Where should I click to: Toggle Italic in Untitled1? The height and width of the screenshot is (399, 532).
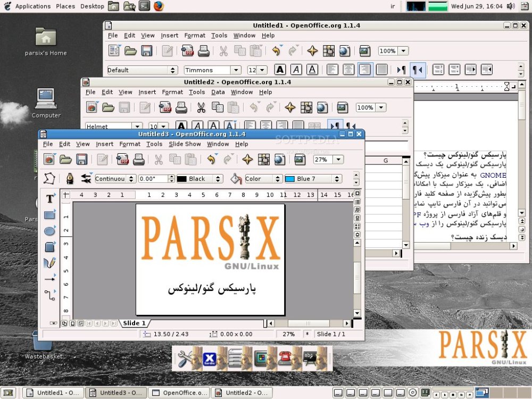tap(296, 70)
